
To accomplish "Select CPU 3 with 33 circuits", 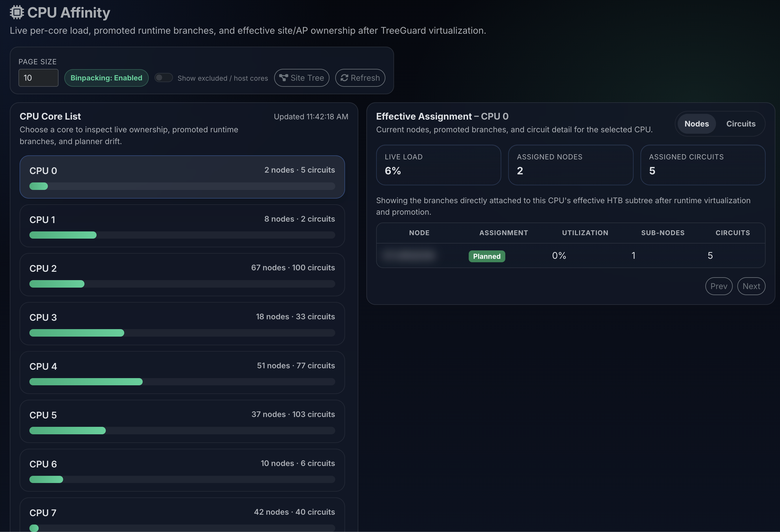I will tap(182, 324).
